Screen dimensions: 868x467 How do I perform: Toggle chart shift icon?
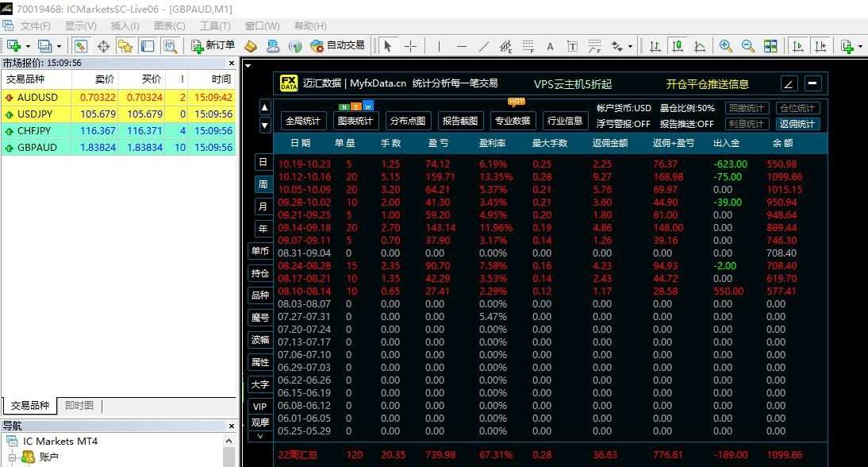click(820, 46)
